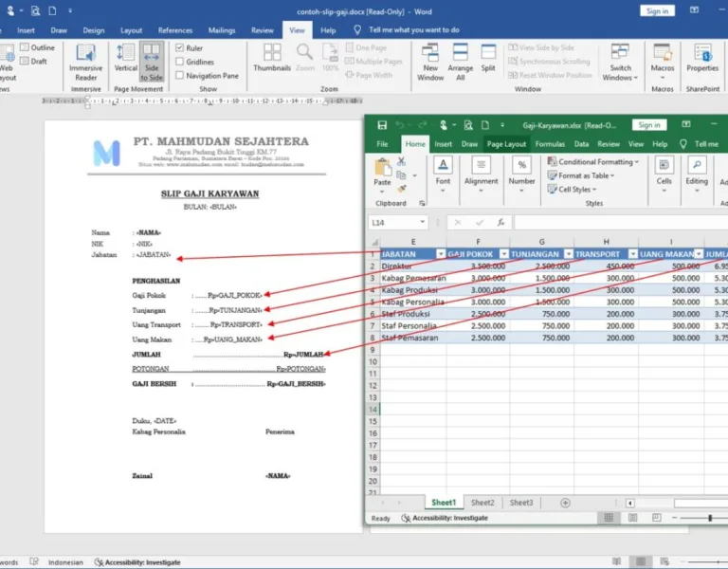Screen dimensions: 728x569
Task: Select row 14 header in Excel
Action: tap(373, 410)
